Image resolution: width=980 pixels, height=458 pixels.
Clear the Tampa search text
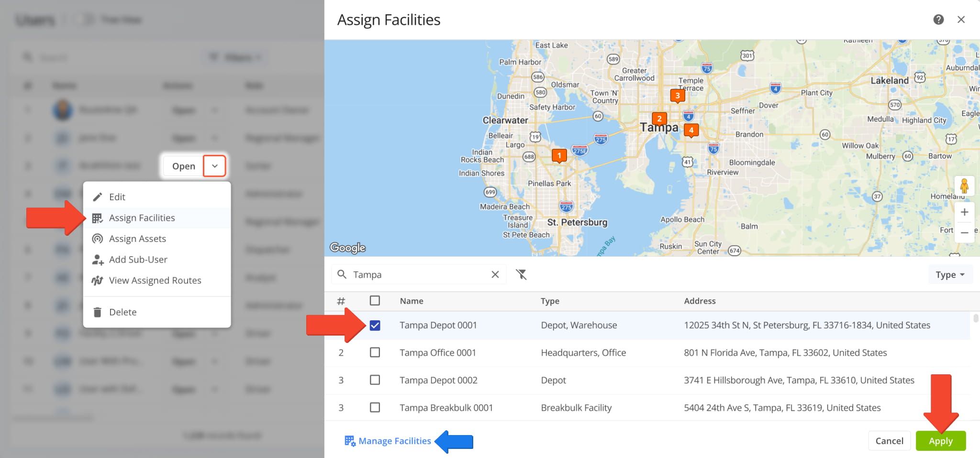[495, 274]
